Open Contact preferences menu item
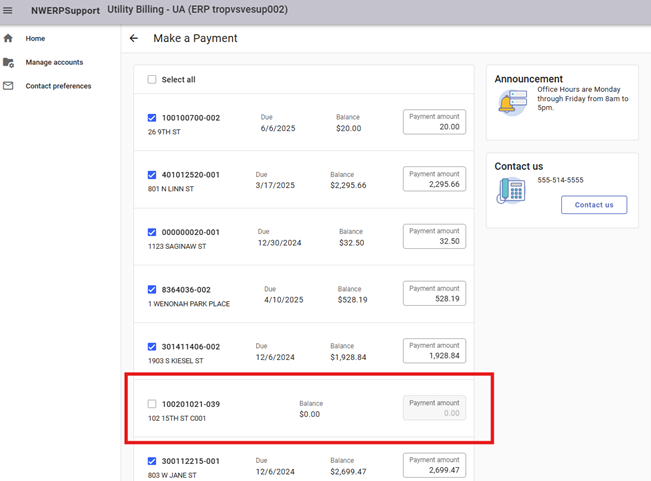The image size is (651, 481). (58, 86)
